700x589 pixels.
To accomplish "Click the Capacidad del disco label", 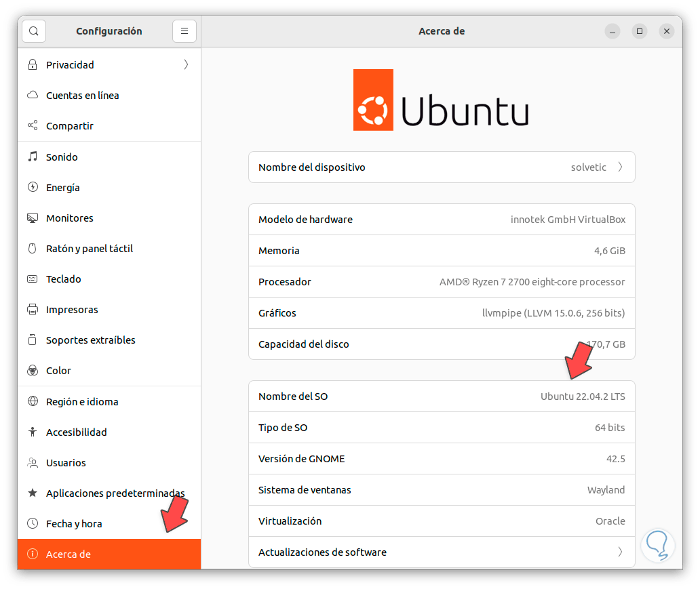I will tap(304, 344).
